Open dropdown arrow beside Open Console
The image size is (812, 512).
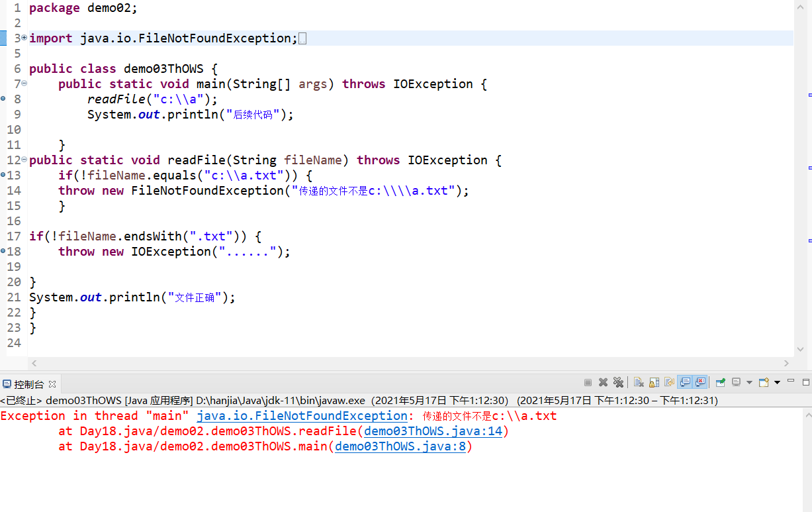pyautogui.click(x=777, y=382)
